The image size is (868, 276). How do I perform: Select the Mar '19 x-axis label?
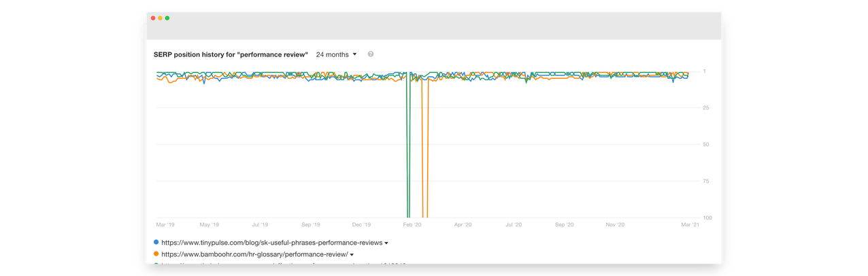coord(165,224)
